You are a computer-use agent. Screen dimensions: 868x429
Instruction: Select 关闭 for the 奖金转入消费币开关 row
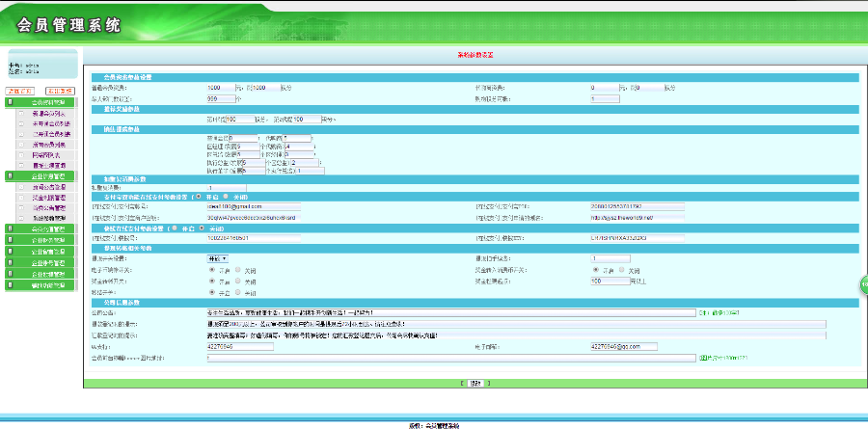pos(622,270)
